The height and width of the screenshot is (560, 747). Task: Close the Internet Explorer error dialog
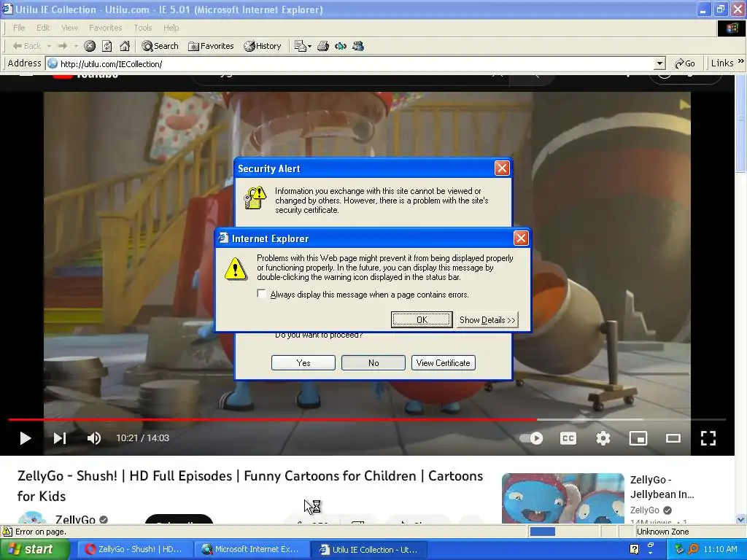pyautogui.click(x=521, y=238)
